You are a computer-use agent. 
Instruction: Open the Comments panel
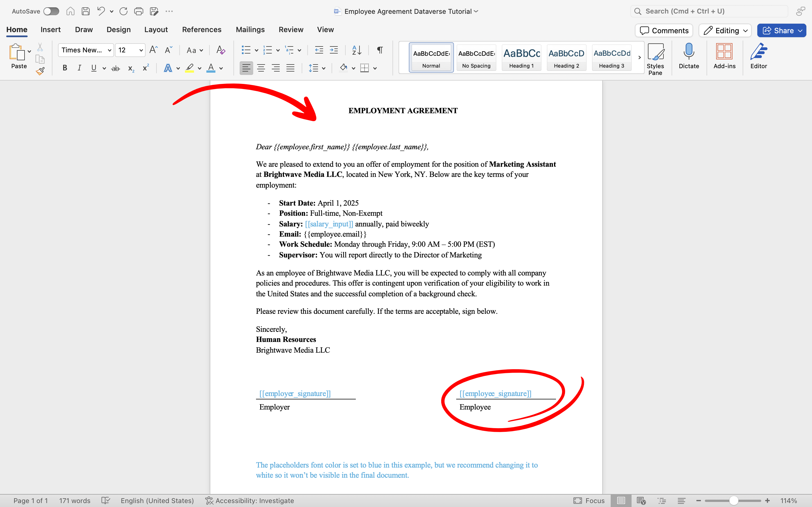(663, 30)
